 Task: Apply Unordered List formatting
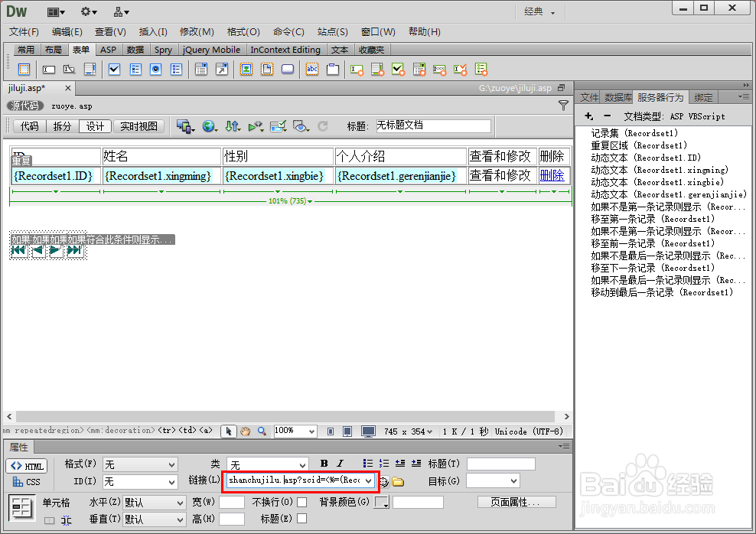(x=368, y=464)
